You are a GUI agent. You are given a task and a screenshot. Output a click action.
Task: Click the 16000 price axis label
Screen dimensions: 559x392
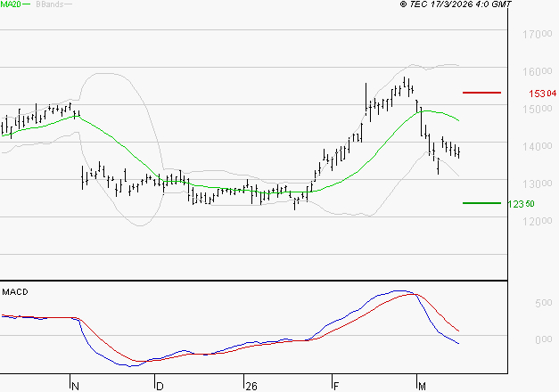click(x=538, y=71)
